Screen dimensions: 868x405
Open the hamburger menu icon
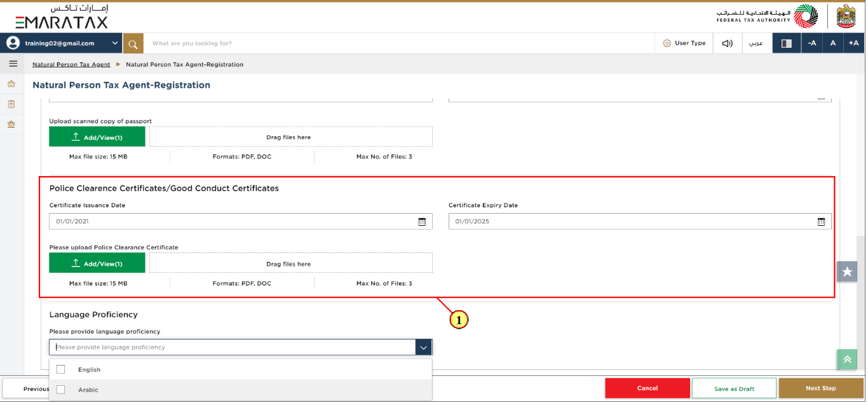coord(13,64)
